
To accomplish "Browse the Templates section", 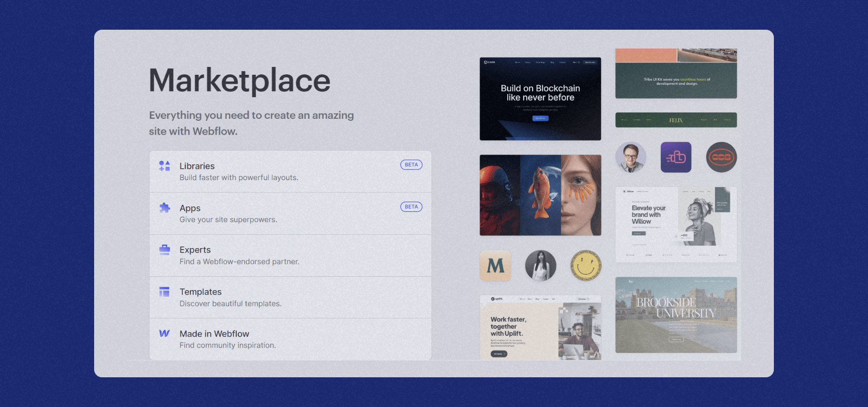I will 290,297.
